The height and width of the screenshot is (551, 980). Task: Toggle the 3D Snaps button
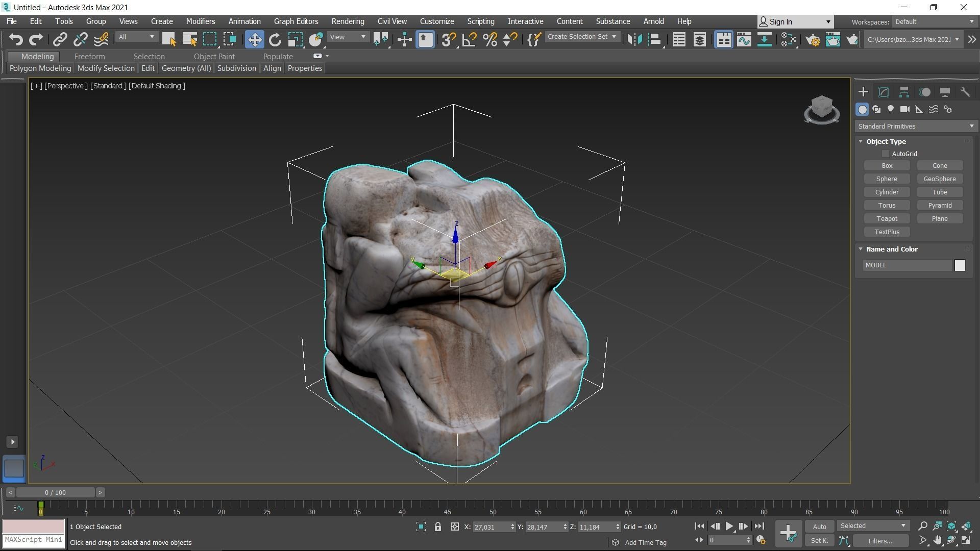[449, 39]
